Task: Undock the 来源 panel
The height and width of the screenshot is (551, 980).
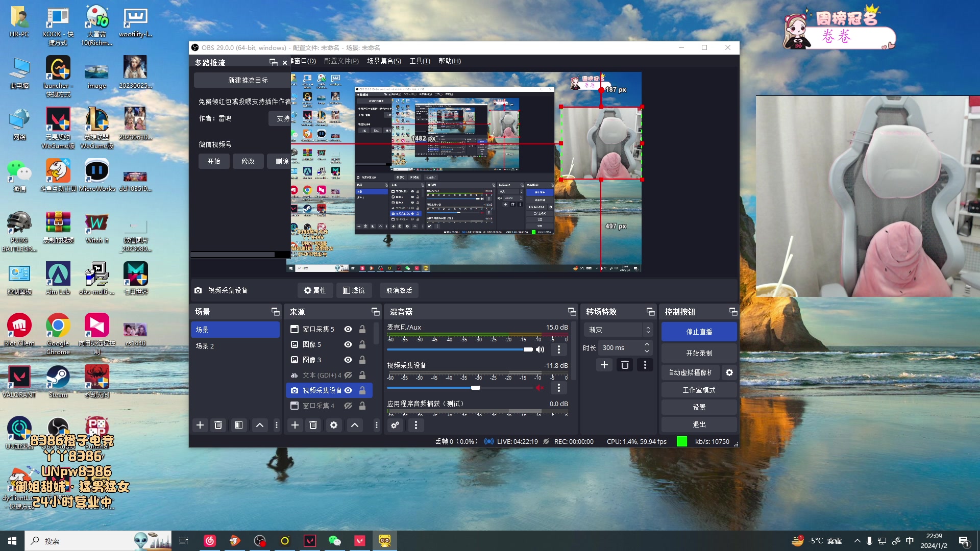Action: pos(375,312)
